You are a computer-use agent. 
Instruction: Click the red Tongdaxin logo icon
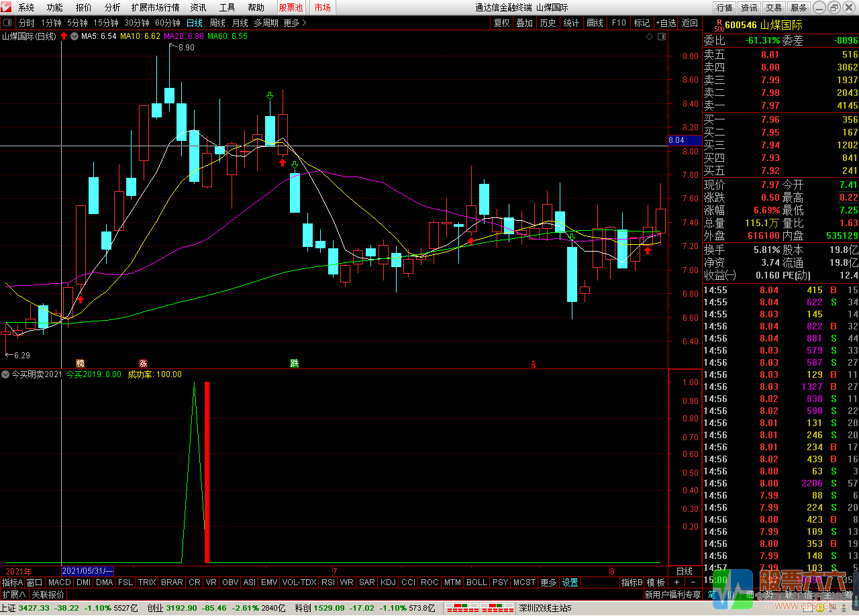(x=7, y=7)
